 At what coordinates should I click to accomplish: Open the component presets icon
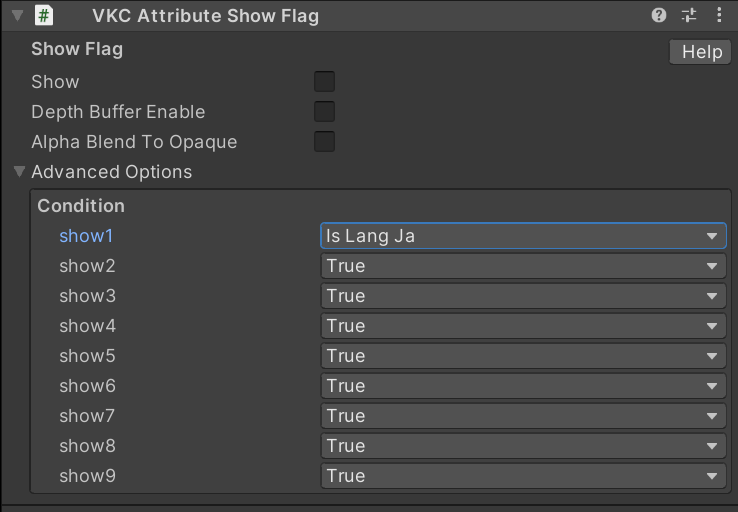[x=689, y=15]
